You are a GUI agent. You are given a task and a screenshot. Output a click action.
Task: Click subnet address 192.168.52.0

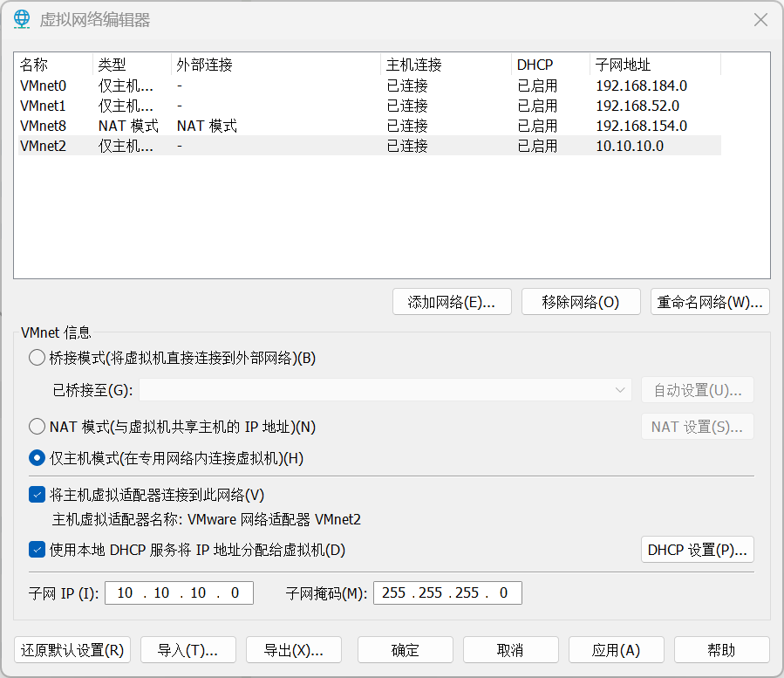pos(637,106)
